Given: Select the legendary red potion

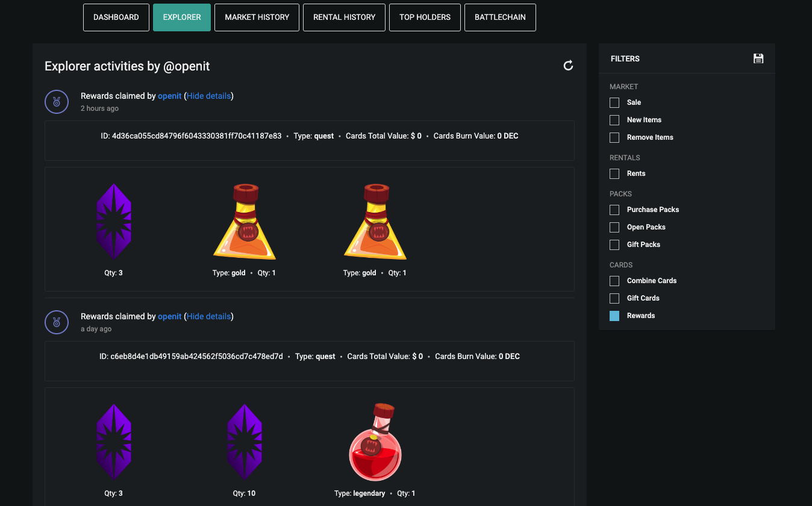Looking at the screenshot, I should (x=375, y=442).
